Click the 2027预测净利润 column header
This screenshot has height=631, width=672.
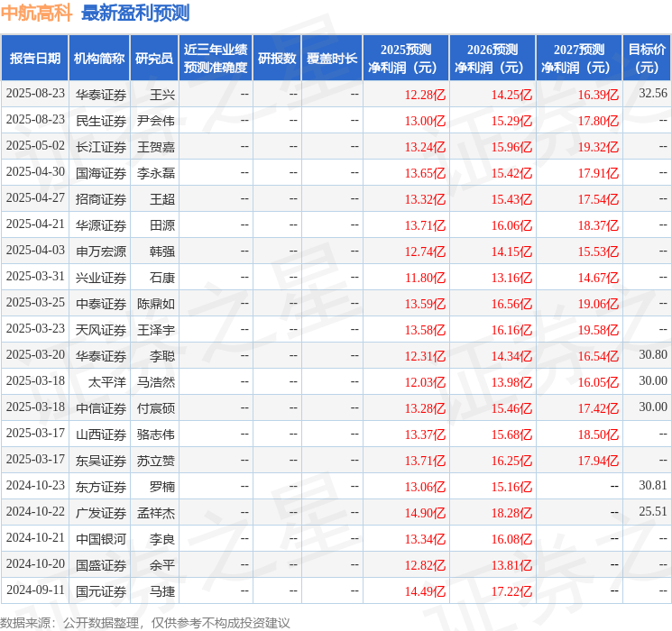[x=579, y=59]
